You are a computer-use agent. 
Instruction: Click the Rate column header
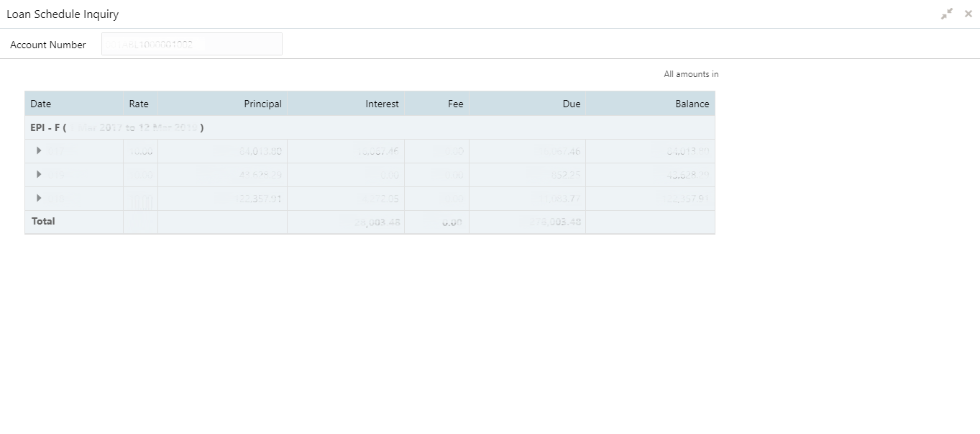[140, 104]
